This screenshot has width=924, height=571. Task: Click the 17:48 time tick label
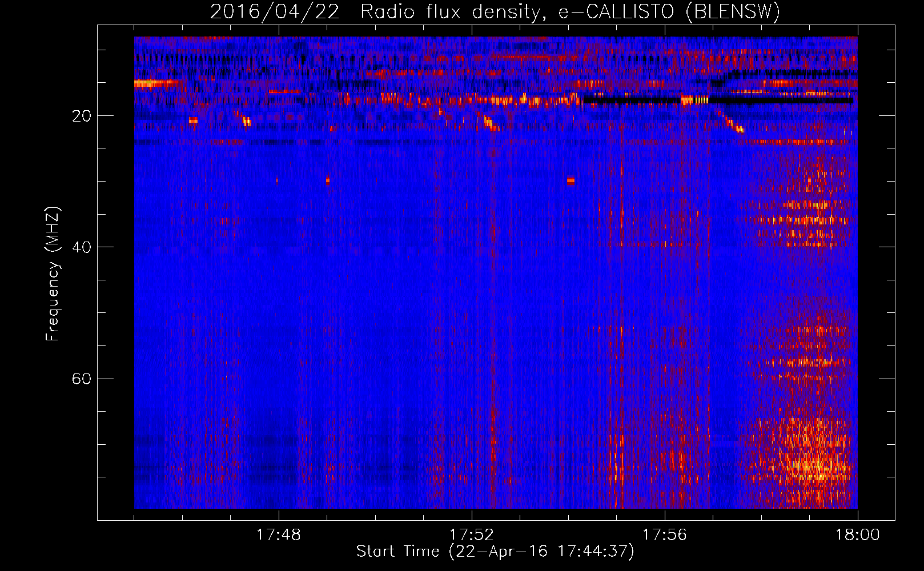(x=278, y=534)
